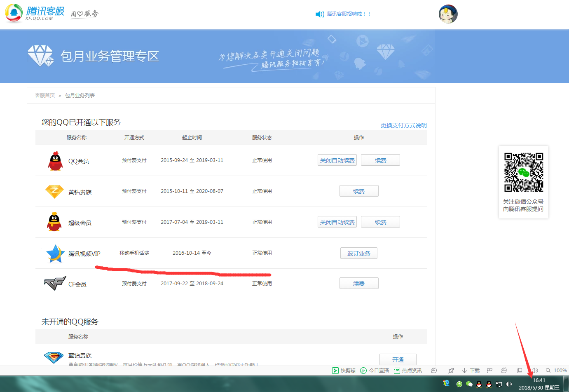Open the 腾讯客服招聘啦 announcement link
This screenshot has height=392, width=569.
(x=349, y=14)
